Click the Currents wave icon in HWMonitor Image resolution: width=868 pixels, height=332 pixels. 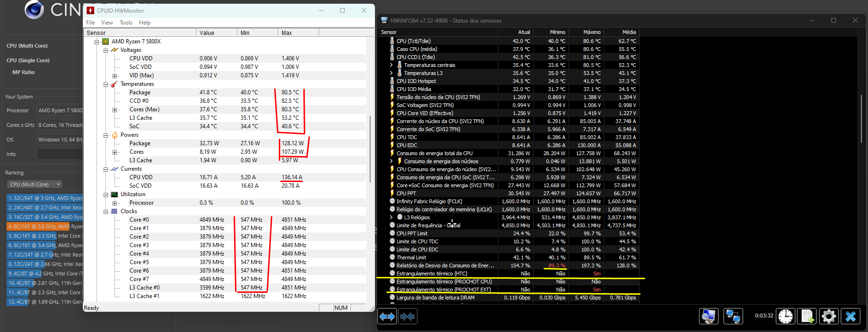[x=114, y=169]
